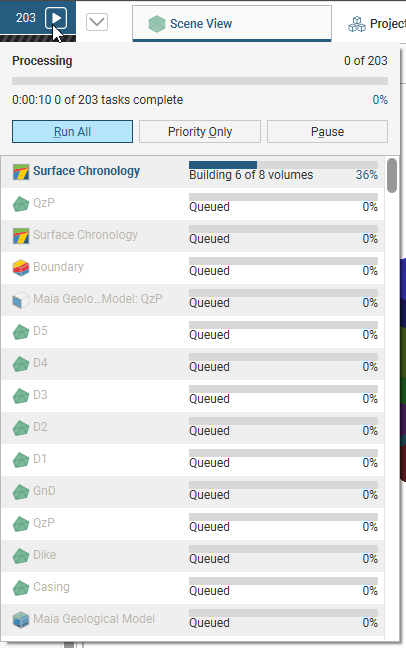Click the Run All button
Screen dimensions: 406x648
coord(72,132)
